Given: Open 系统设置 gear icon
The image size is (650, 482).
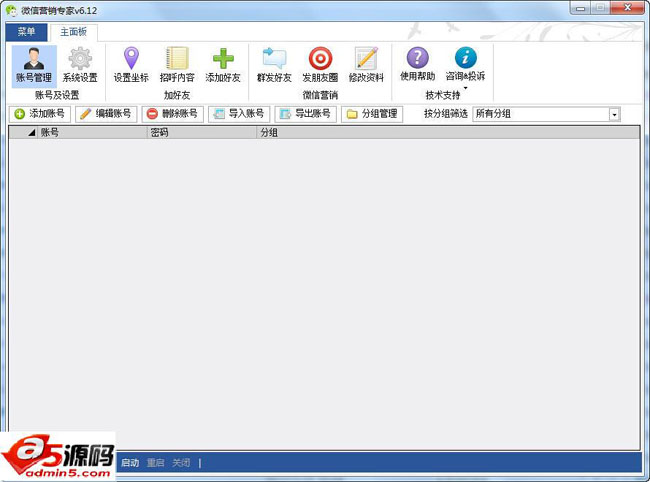Looking at the screenshot, I should [x=80, y=65].
